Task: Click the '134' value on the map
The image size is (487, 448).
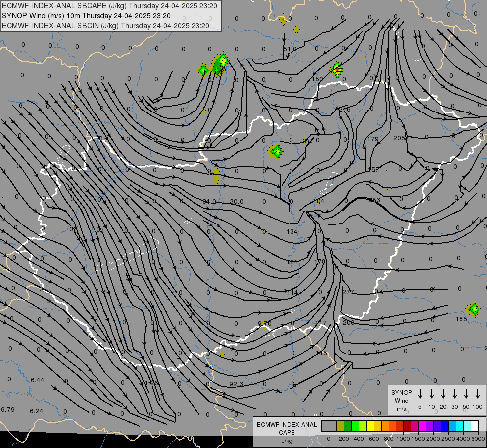Action: tap(292, 231)
